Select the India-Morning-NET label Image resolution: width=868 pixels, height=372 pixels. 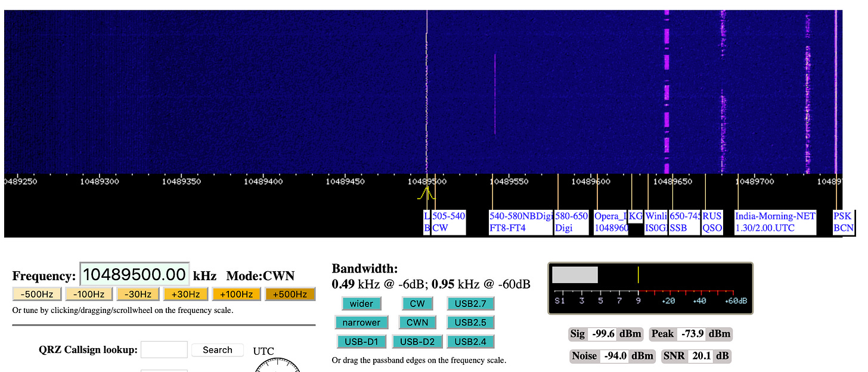tap(774, 222)
